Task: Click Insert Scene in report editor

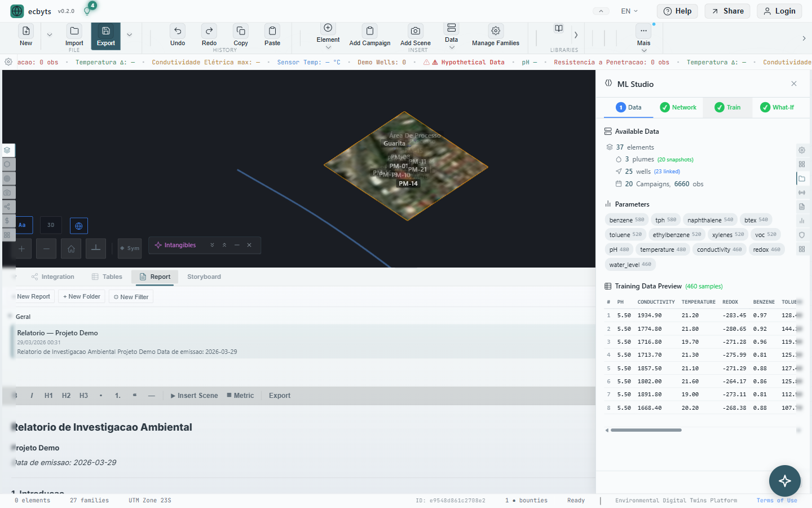Action: (x=194, y=396)
